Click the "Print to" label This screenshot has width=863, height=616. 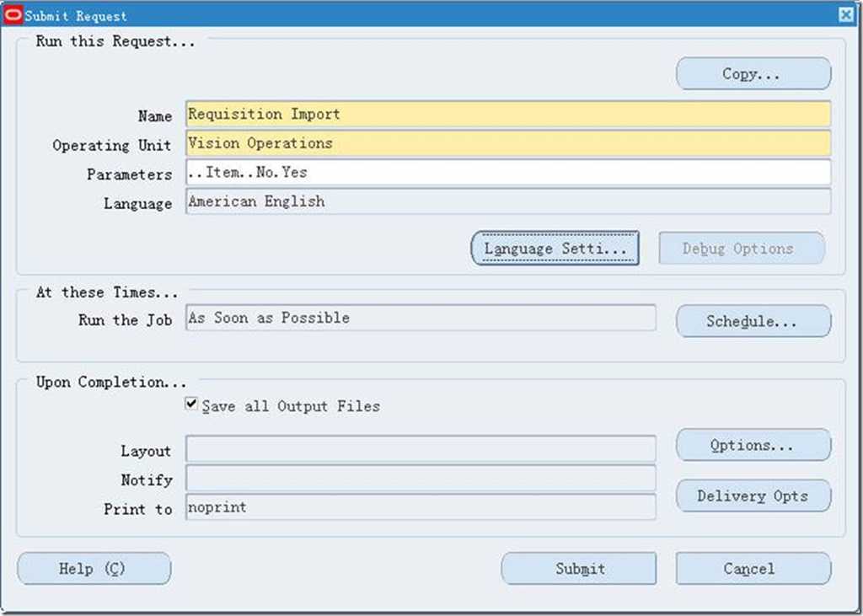point(138,509)
